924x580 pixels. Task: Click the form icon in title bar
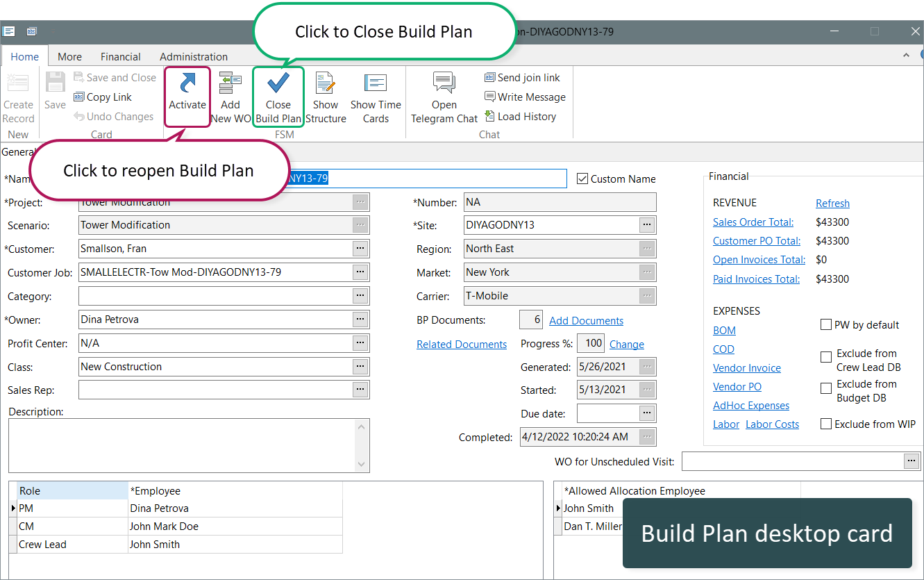click(9, 31)
